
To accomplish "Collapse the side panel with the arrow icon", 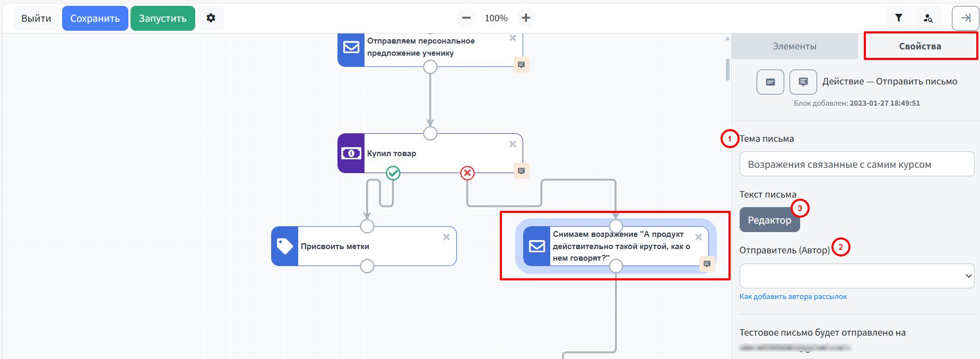I will 966,18.
